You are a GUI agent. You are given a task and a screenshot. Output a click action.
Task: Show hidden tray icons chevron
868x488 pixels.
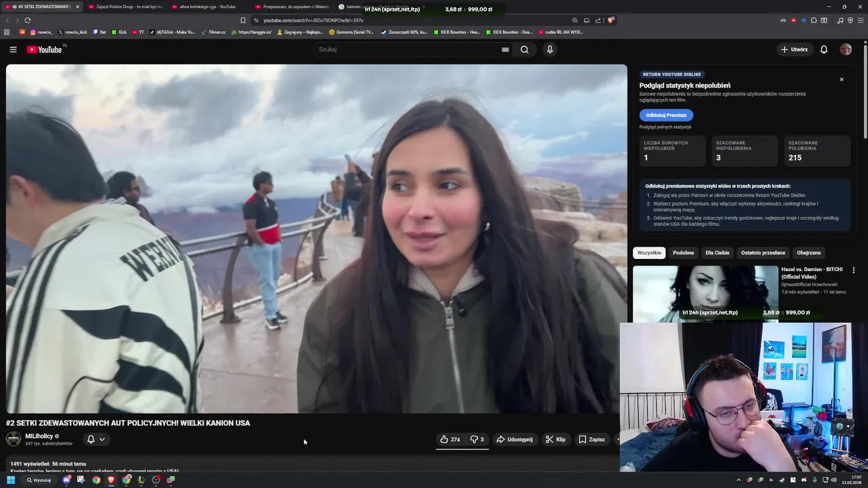738,480
